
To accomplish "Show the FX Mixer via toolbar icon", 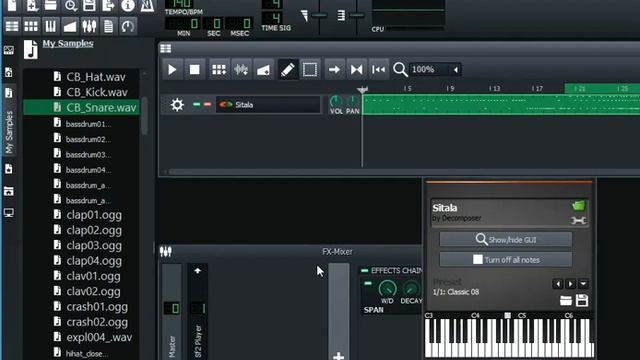I will coord(89,27).
